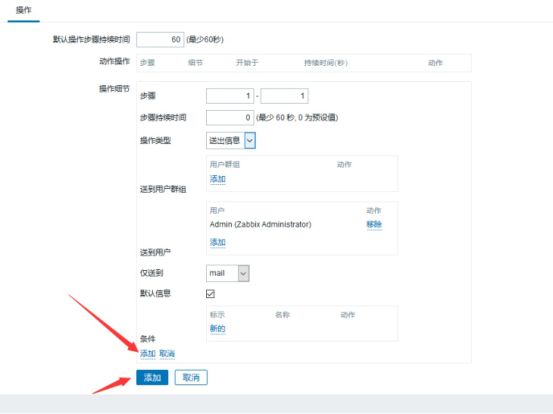Click the 用户群组 header text
The image size is (553, 414).
pos(225,164)
